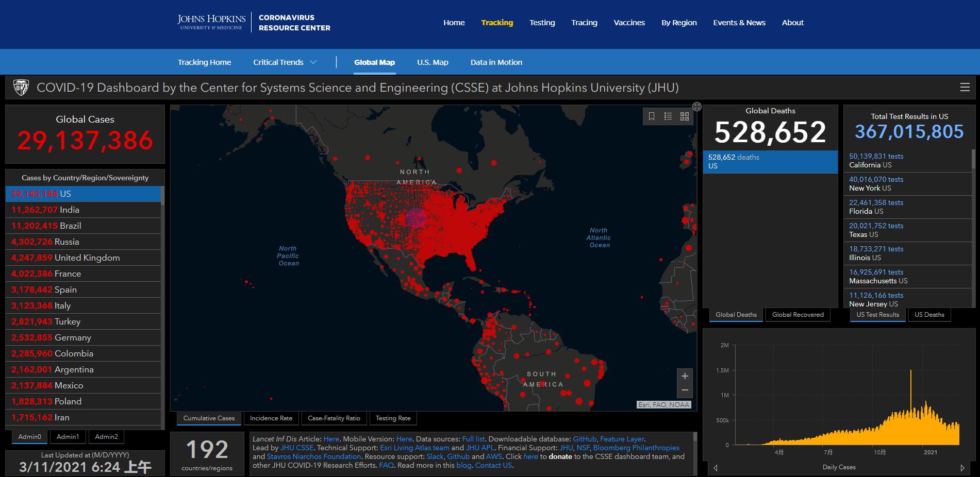Open the Tracking menu item
This screenshot has width=980, height=477.
pyautogui.click(x=497, y=23)
